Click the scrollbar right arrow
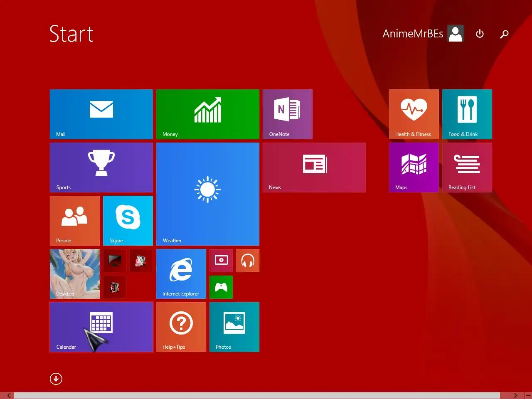Viewport: 532px width, 399px height. click(x=515, y=396)
